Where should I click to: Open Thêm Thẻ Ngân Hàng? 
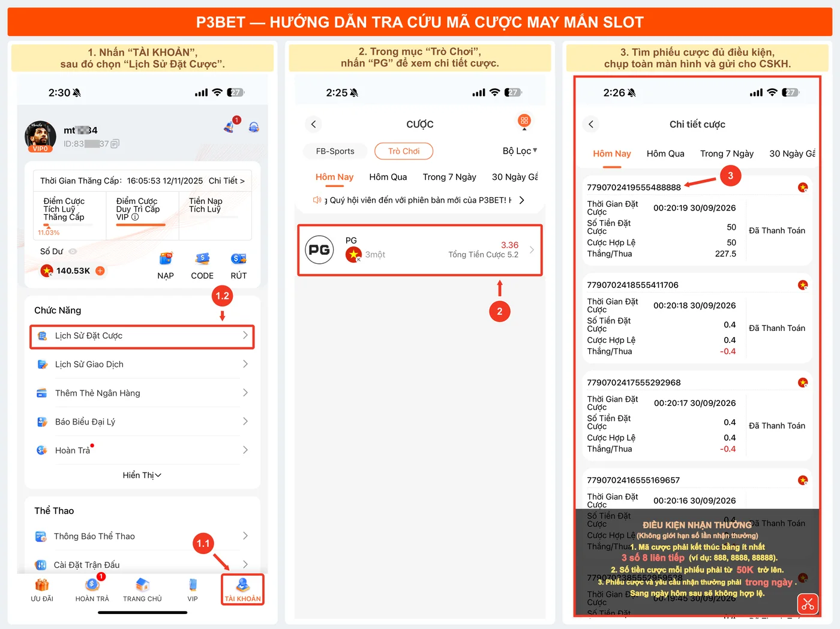142,393
